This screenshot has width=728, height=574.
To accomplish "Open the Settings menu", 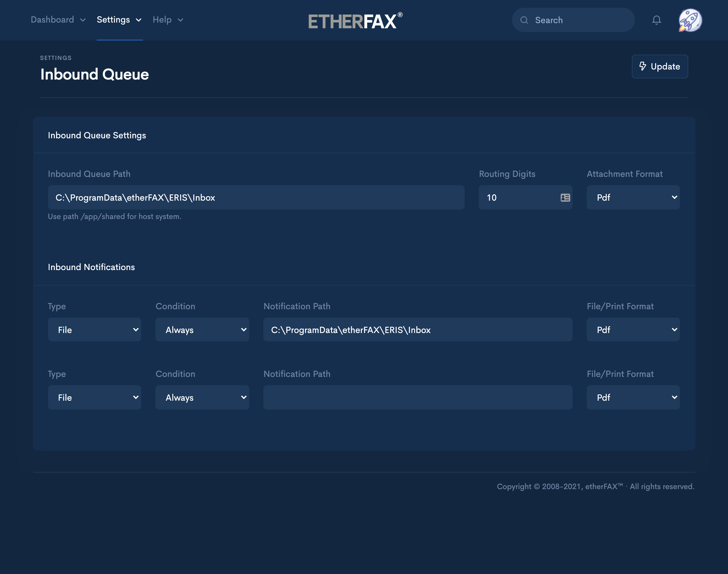I will (119, 20).
